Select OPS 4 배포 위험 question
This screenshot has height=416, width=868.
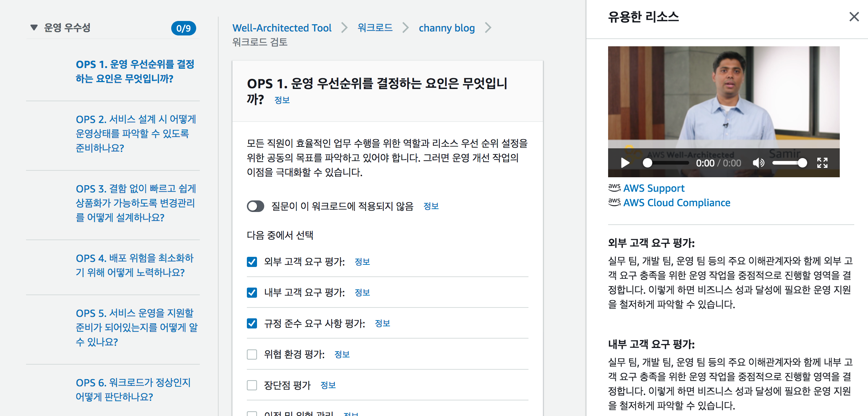click(135, 265)
